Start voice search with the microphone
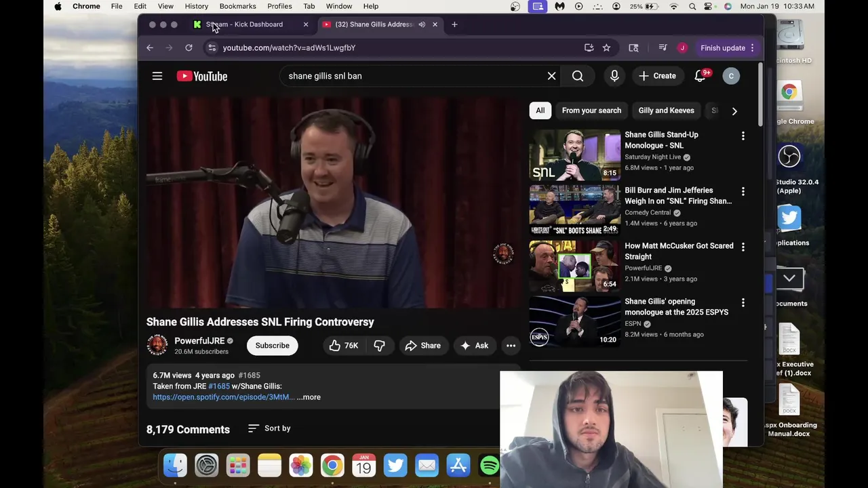 (614, 76)
